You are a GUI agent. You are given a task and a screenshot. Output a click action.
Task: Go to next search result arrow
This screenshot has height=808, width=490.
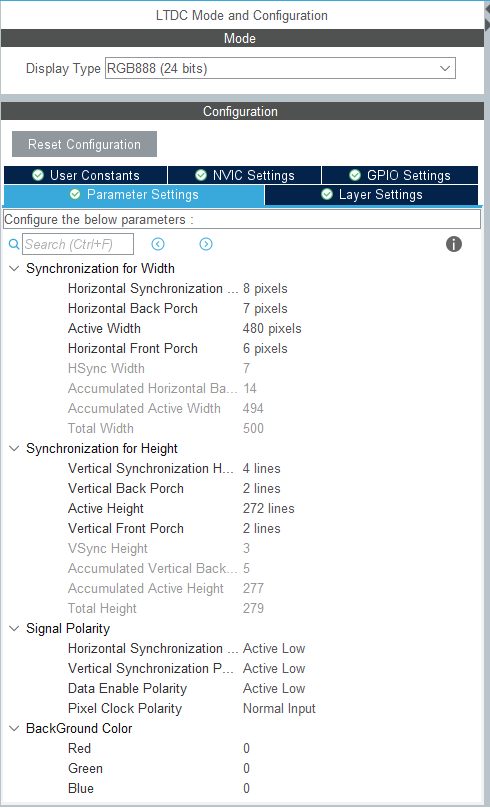click(206, 244)
